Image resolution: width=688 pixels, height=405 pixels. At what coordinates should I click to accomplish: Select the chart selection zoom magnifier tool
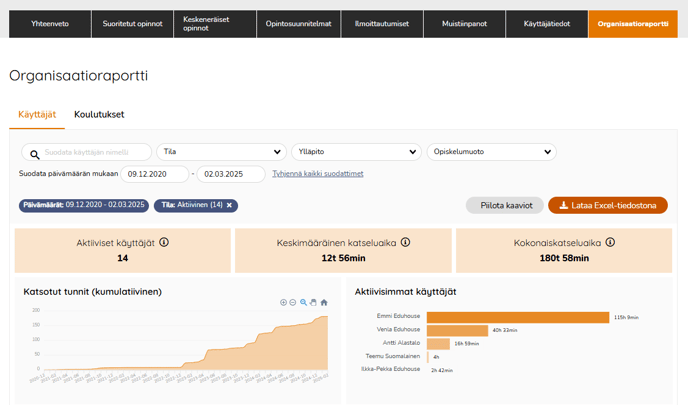303,302
